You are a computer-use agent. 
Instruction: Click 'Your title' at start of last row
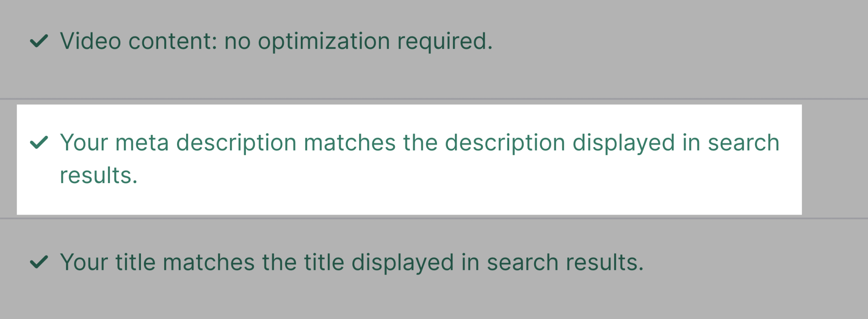coord(107,262)
